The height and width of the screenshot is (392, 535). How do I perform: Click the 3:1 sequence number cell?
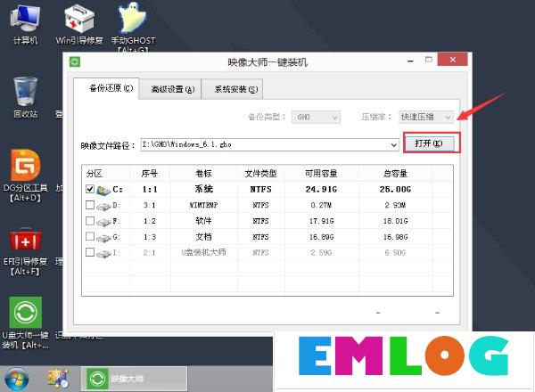click(x=150, y=205)
